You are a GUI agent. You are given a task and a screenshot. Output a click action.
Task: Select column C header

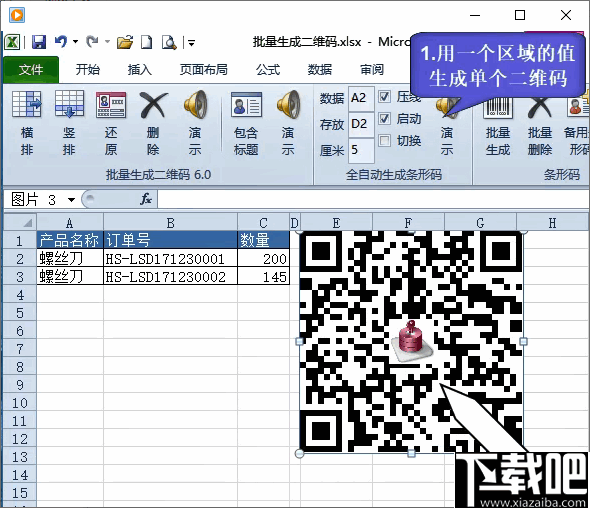coord(263,223)
